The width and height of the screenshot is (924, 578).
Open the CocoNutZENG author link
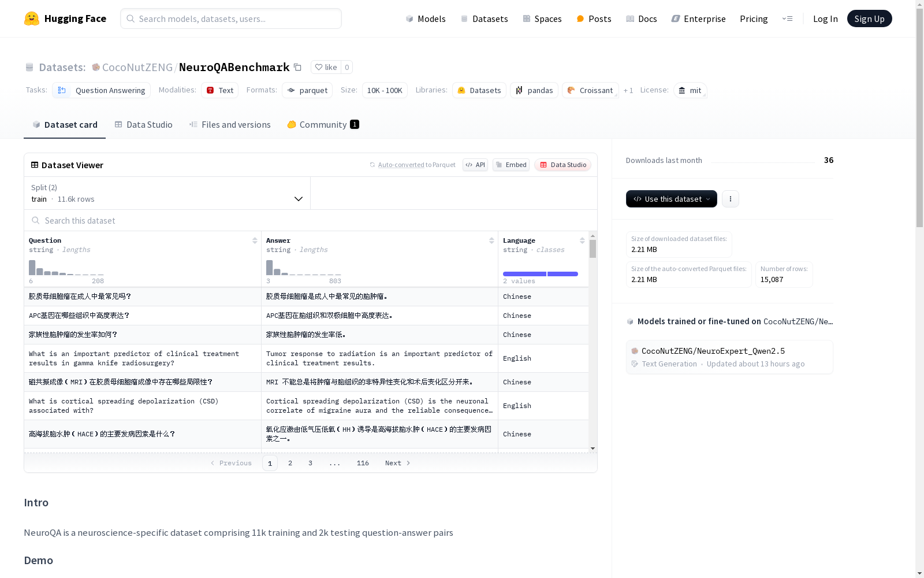pos(137,67)
